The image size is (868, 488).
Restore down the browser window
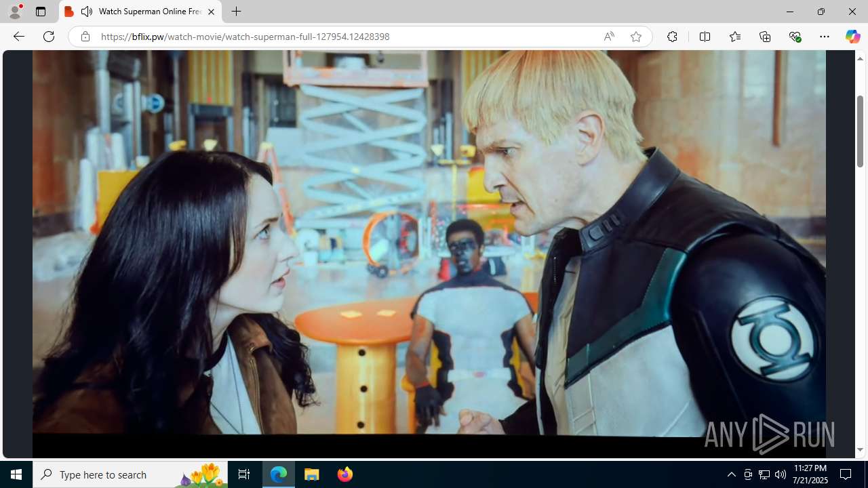pos(821,12)
